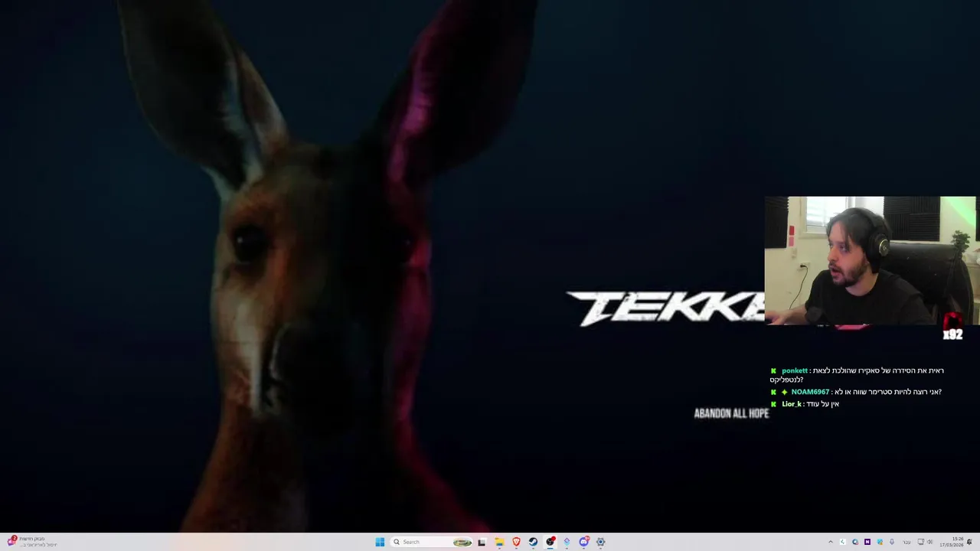Open the purple diamond app on taskbar
This screenshot has width=980, height=551.
567,542
